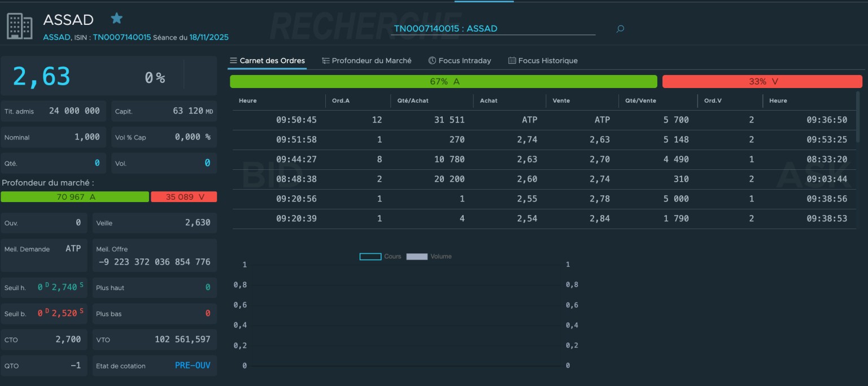Click the green 70 967 A depth bar
The height and width of the screenshot is (386, 868).
(x=75, y=197)
